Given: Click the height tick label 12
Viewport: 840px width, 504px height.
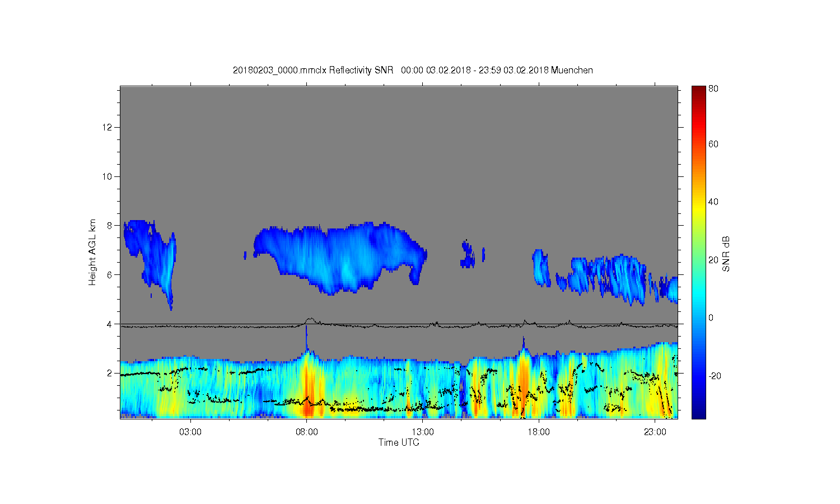Looking at the screenshot, I should [x=108, y=127].
